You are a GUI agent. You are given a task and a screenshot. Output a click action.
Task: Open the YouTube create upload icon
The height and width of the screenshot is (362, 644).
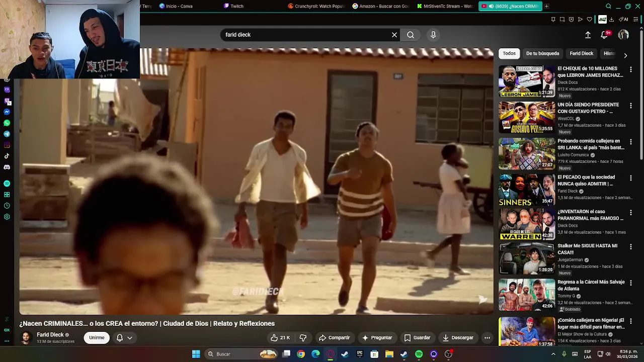[x=588, y=35]
